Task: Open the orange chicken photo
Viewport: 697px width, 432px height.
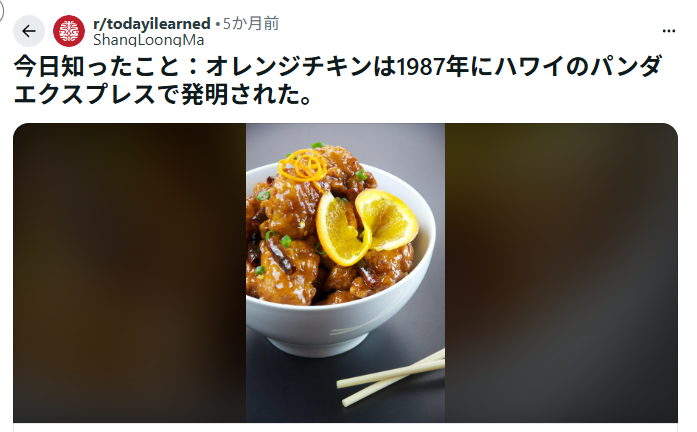Action: [345, 272]
